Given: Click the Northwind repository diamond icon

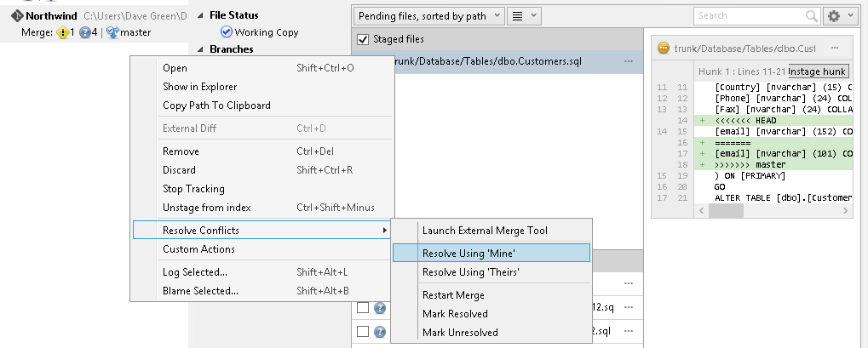Looking at the screenshot, I should point(16,15).
